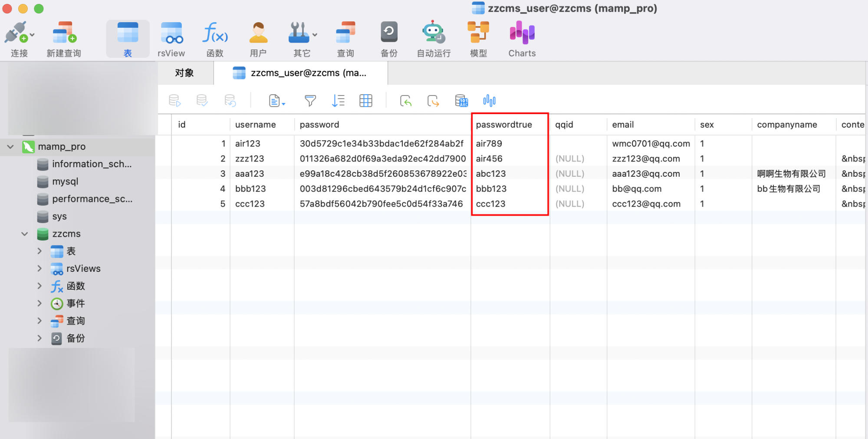
Task: Click the 用户 user icon
Action: 258,33
